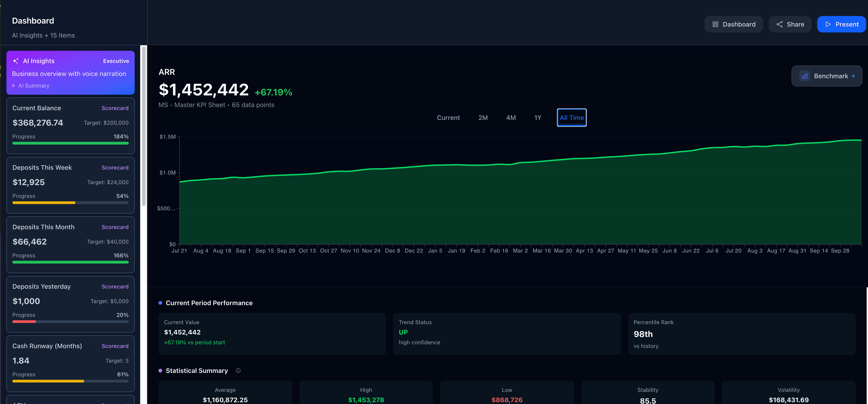
Task: Open the Share dialog
Action: (x=790, y=24)
